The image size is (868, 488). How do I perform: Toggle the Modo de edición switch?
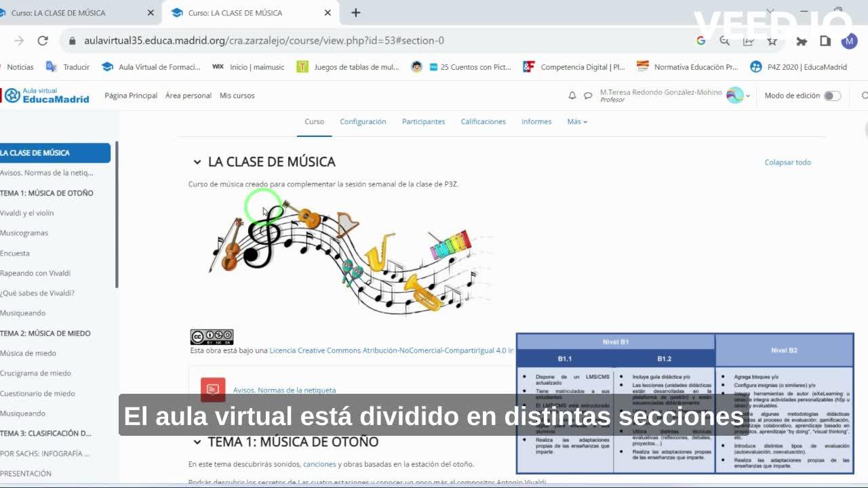(x=832, y=96)
